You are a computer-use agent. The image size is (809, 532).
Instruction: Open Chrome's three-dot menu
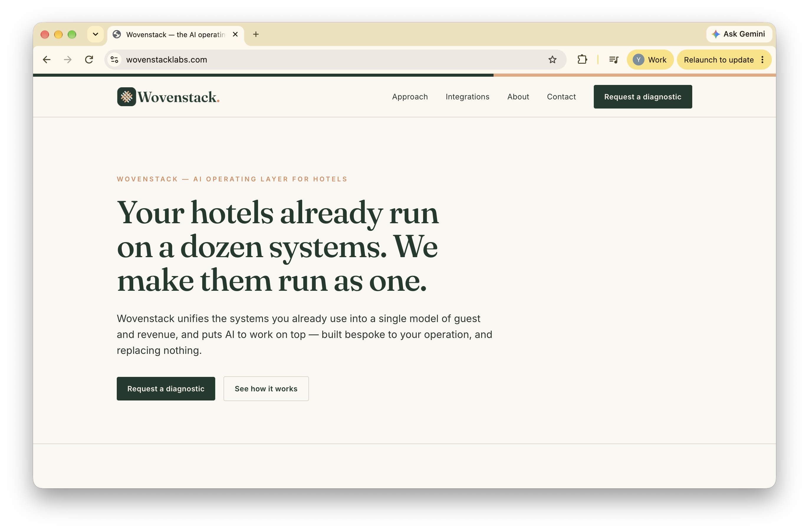click(x=762, y=60)
